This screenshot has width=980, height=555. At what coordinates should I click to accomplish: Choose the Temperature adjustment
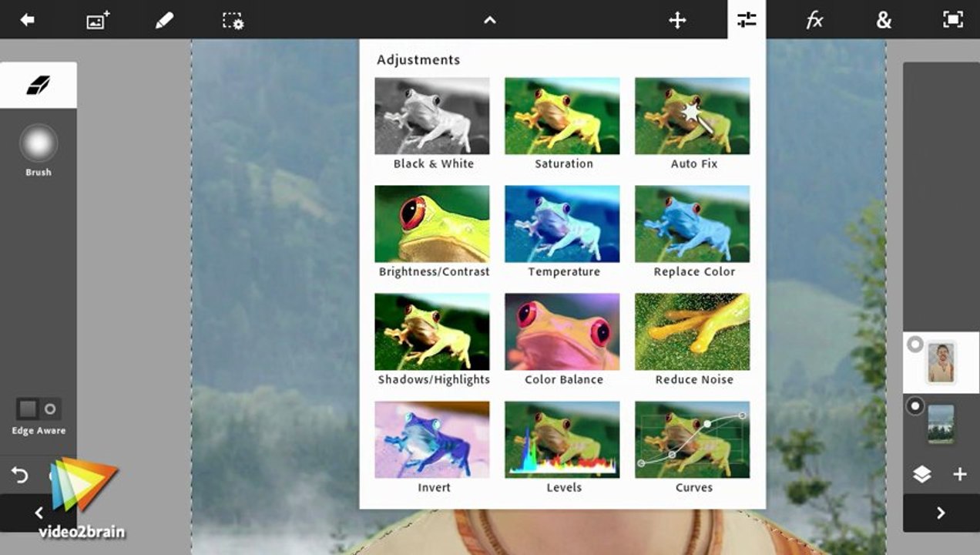coord(562,231)
